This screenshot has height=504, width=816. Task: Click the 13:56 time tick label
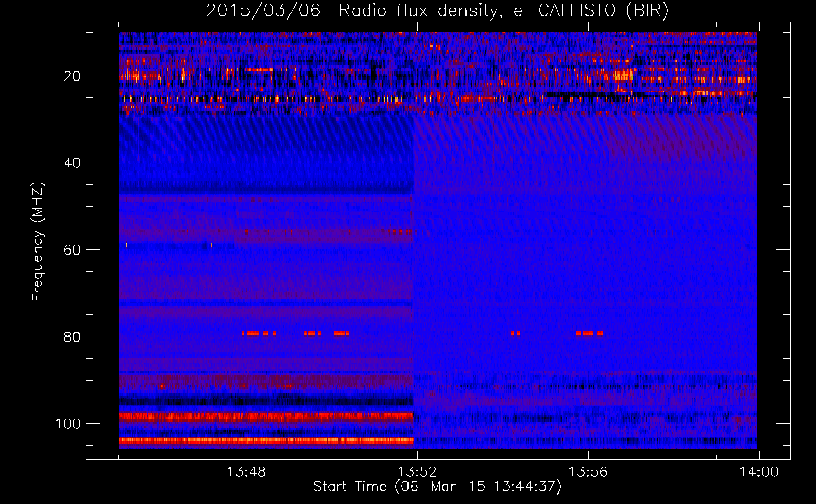pos(588,472)
